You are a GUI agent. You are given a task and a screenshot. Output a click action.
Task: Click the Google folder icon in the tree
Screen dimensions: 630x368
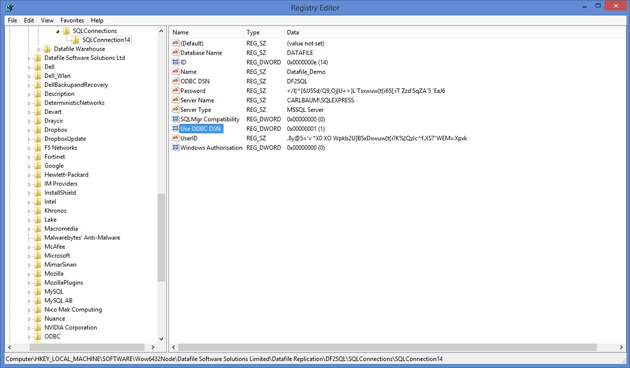[x=38, y=166]
